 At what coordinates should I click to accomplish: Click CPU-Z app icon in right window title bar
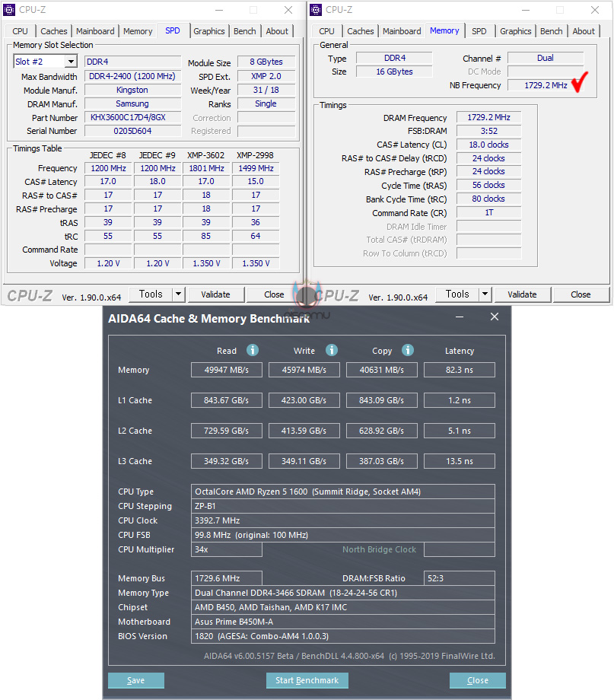[316, 9]
